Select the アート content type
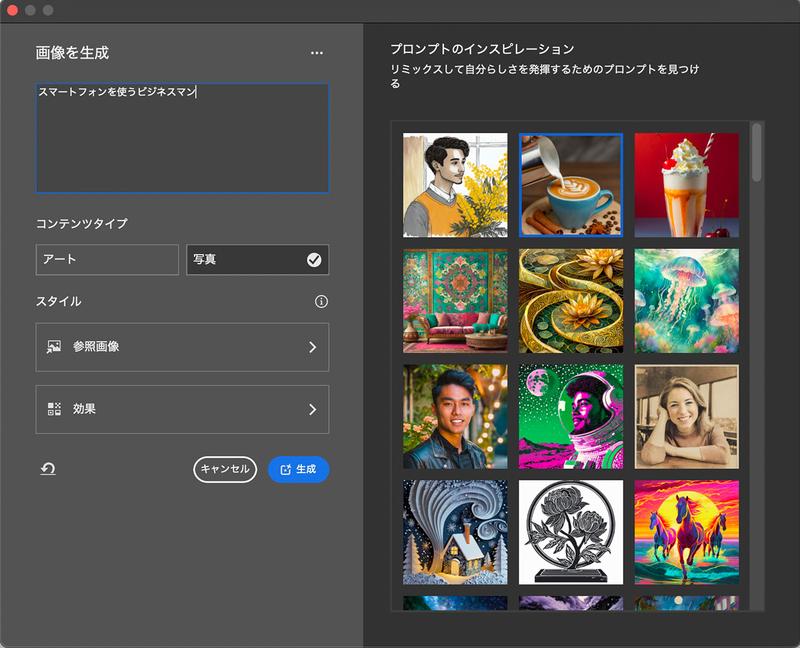The image size is (800, 648). pos(105,260)
